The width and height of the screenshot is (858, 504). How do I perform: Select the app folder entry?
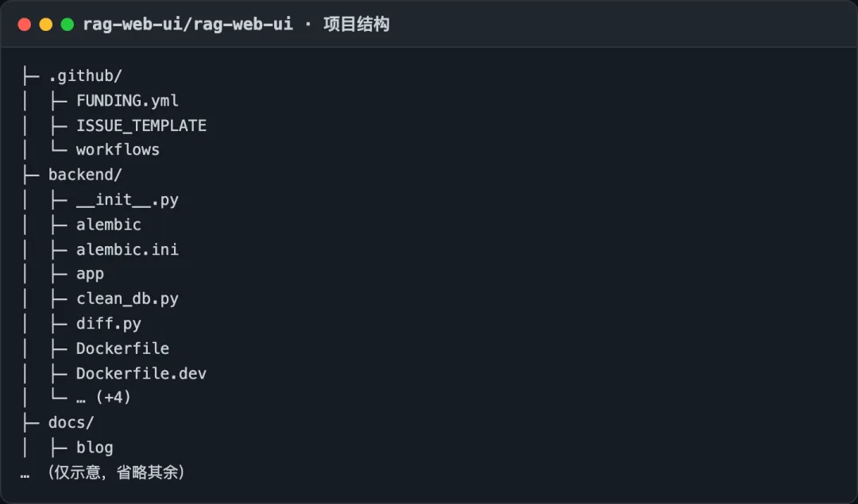click(x=90, y=275)
